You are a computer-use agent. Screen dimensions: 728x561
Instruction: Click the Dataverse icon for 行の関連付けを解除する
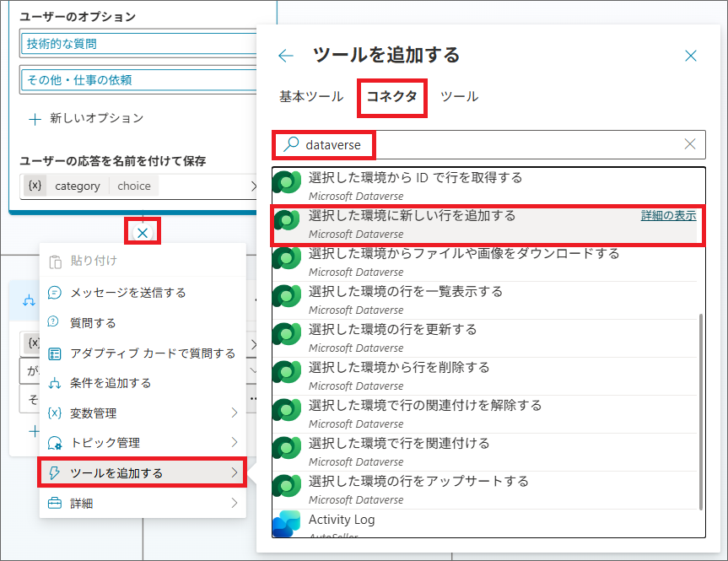(287, 411)
